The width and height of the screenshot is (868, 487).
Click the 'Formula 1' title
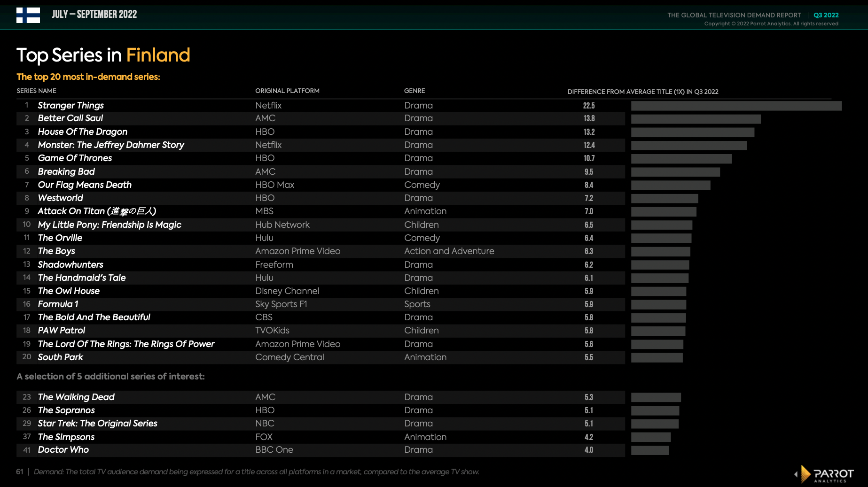[58, 304]
